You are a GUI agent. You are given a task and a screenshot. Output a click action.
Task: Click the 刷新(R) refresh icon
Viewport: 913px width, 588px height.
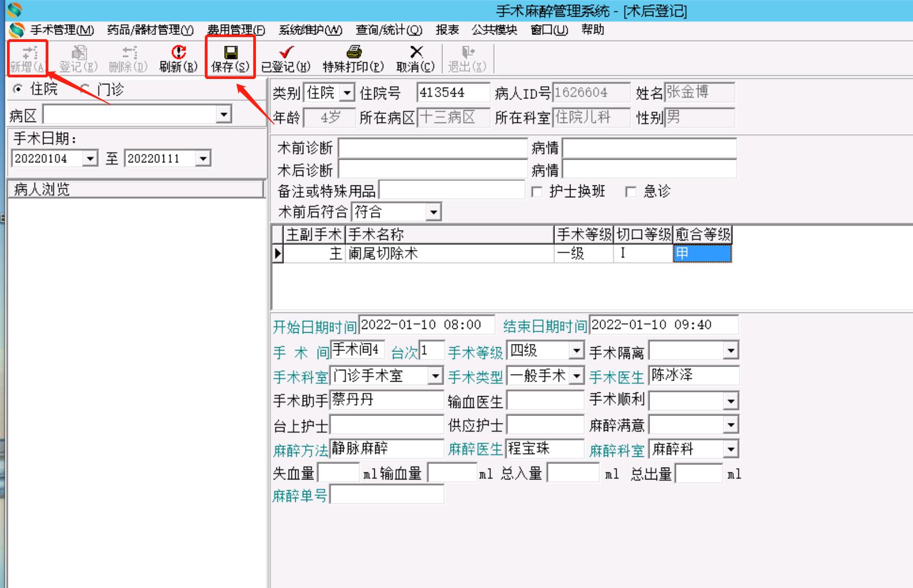point(179,59)
